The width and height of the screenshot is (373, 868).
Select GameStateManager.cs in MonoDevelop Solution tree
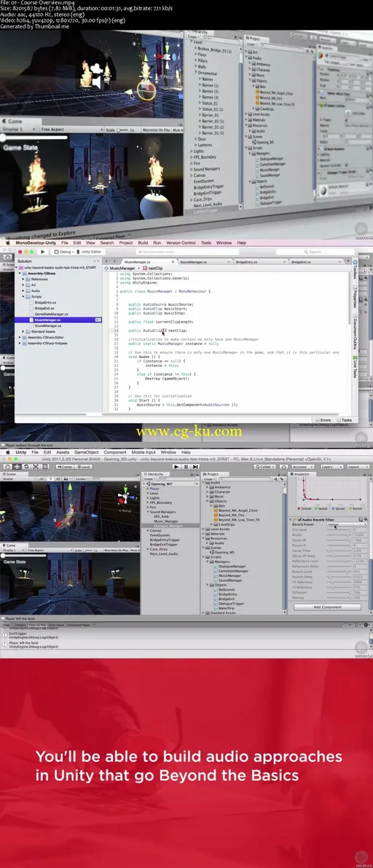click(50, 315)
